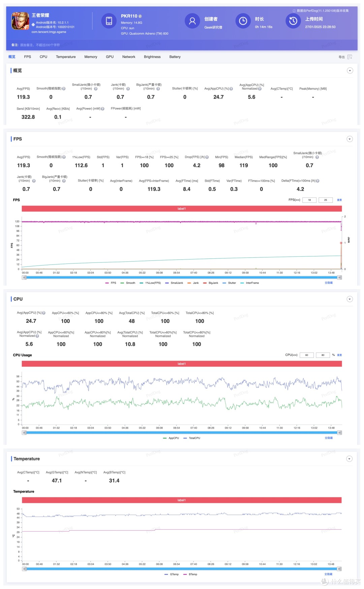The height and width of the screenshot is (589, 364).
Task: Click the upload time history icon
Action: coord(293,21)
